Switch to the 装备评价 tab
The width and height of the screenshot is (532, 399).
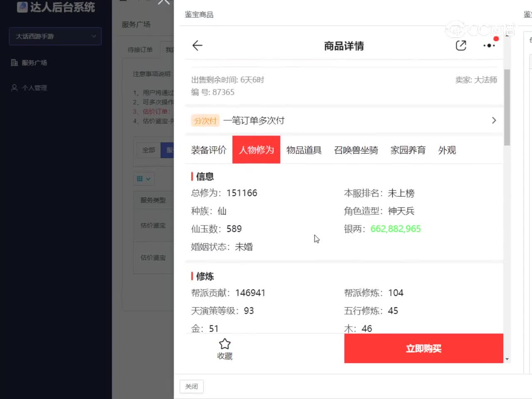[209, 150]
